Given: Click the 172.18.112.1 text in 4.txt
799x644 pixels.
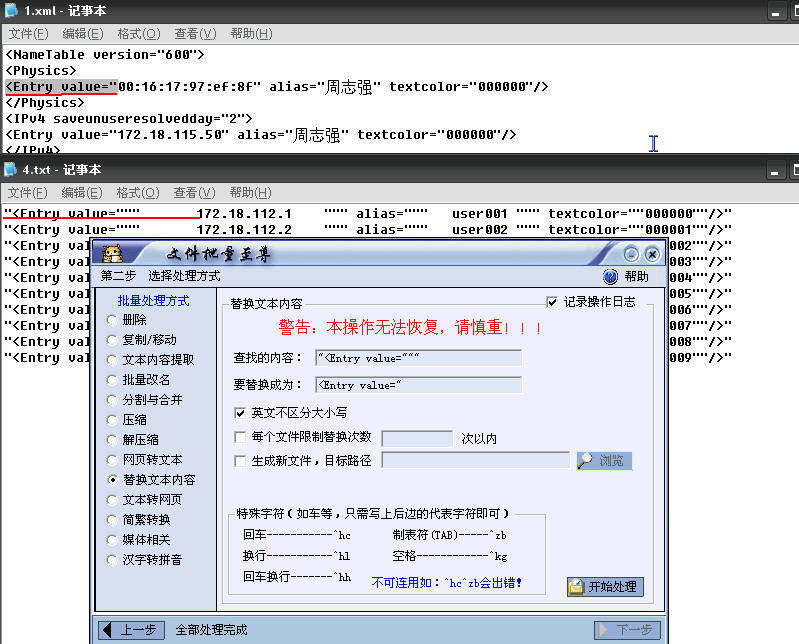Looking at the screenshot, I should pos(244,213).
